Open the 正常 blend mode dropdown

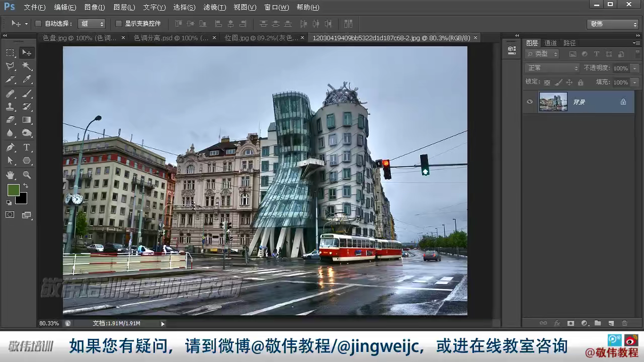(552, 68)
